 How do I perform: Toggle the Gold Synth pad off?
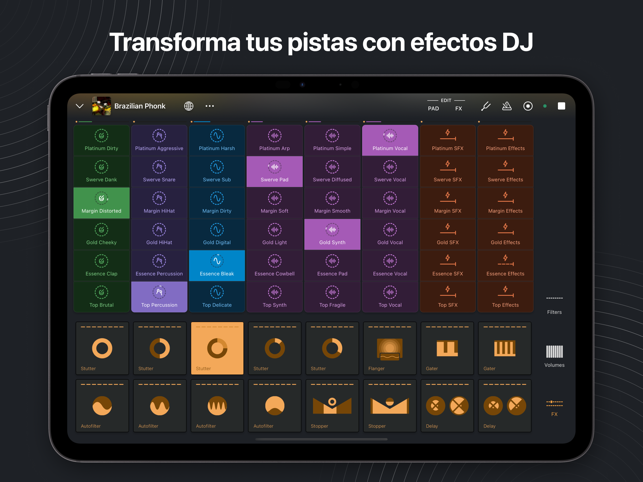pos(332,234)
